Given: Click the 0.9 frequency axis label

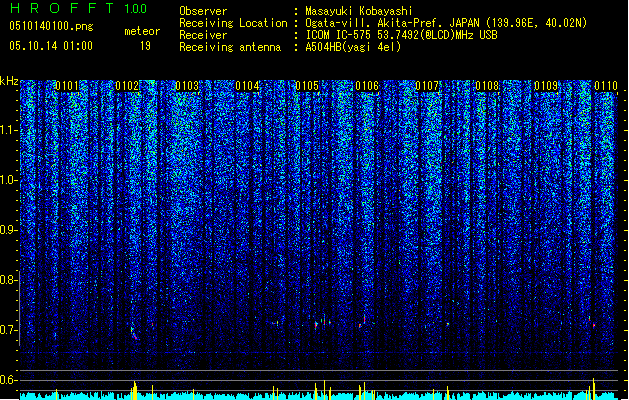Looking at the screenshot, I should (x=8, y=230).
